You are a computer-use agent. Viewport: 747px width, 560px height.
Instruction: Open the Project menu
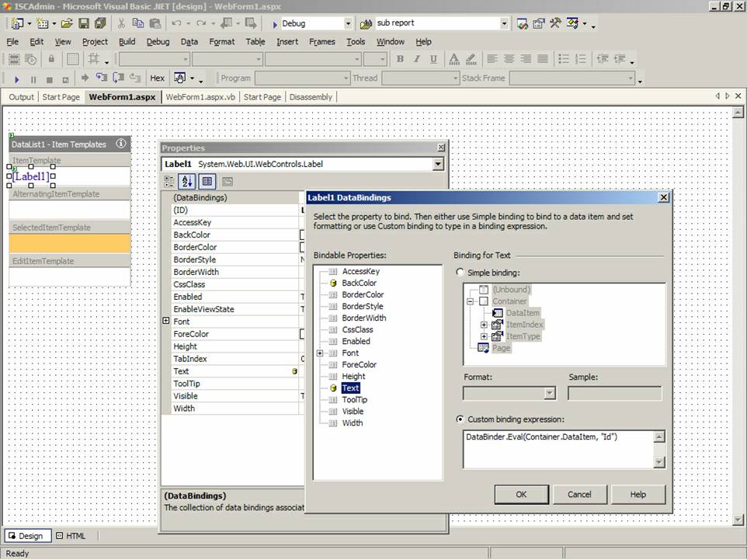click(x=95, y=42)
